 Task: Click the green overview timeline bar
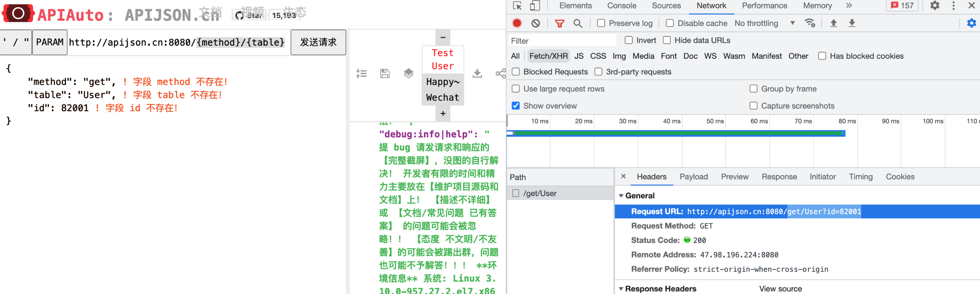coord(678,133)
